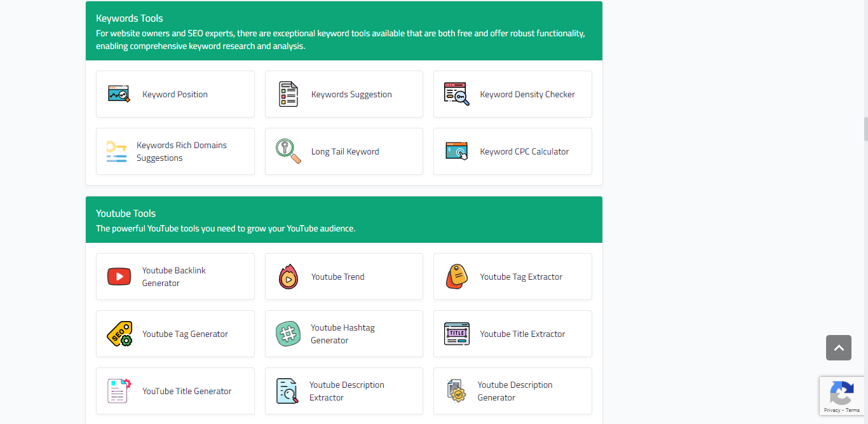Click the Keywords Tools section heading
Viewport: 868px width, 424px height.
click(x=130, y=18)
